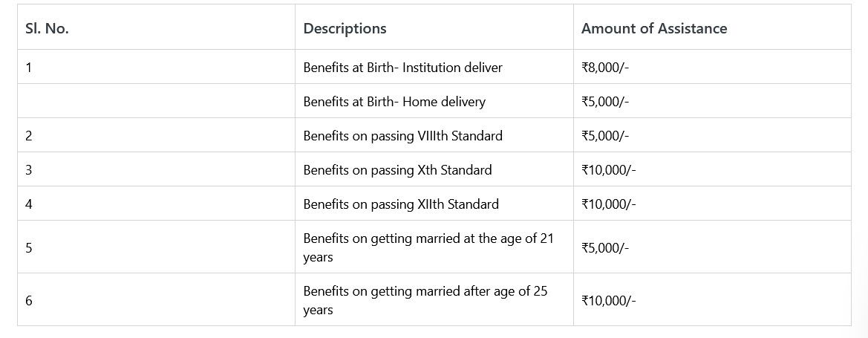Select "Benefits on passing VIIIth Standard" cell

[402, 136]
